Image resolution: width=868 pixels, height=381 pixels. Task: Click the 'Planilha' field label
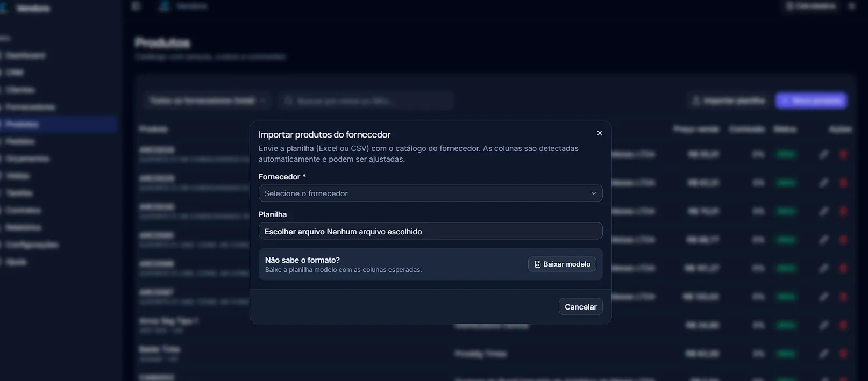pos(273,214)
